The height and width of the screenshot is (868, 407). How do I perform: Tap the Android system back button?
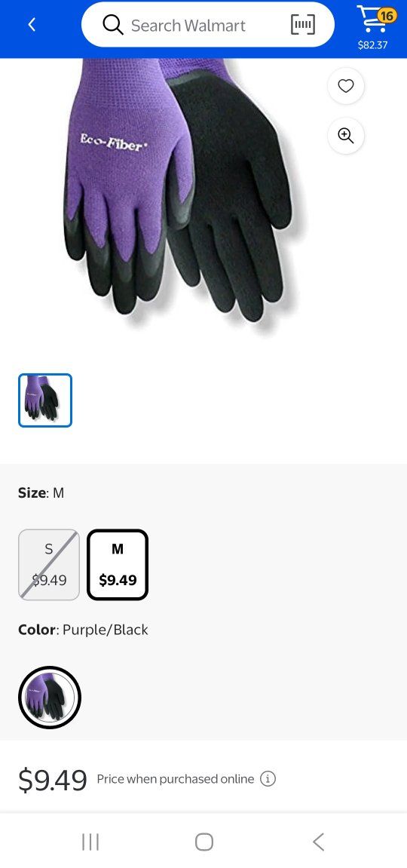coord(318,842)
